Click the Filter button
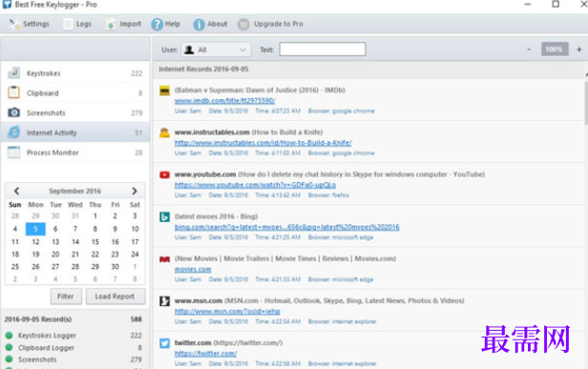 click(x=66, y=297)
